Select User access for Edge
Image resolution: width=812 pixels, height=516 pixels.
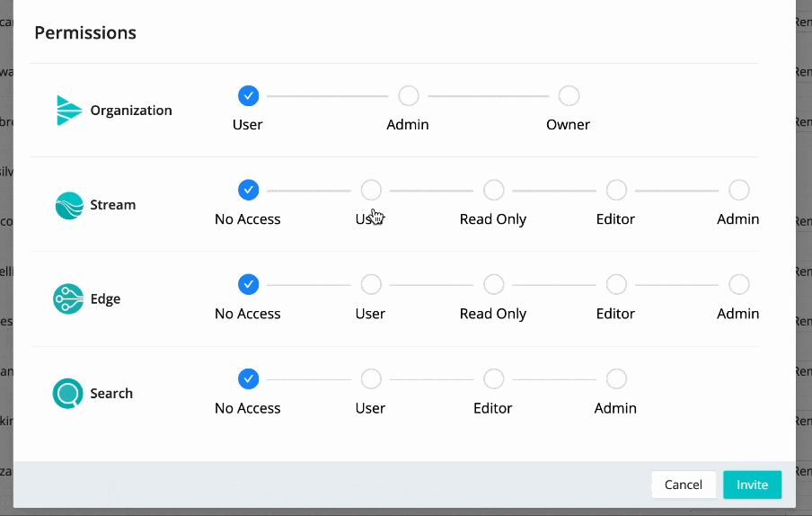[x=371, y=285]
